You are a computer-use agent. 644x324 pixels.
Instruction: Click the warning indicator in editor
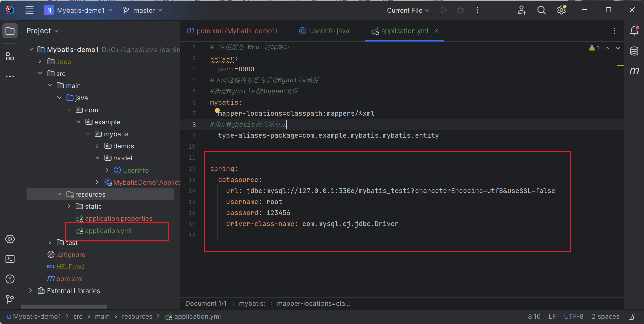594,48
